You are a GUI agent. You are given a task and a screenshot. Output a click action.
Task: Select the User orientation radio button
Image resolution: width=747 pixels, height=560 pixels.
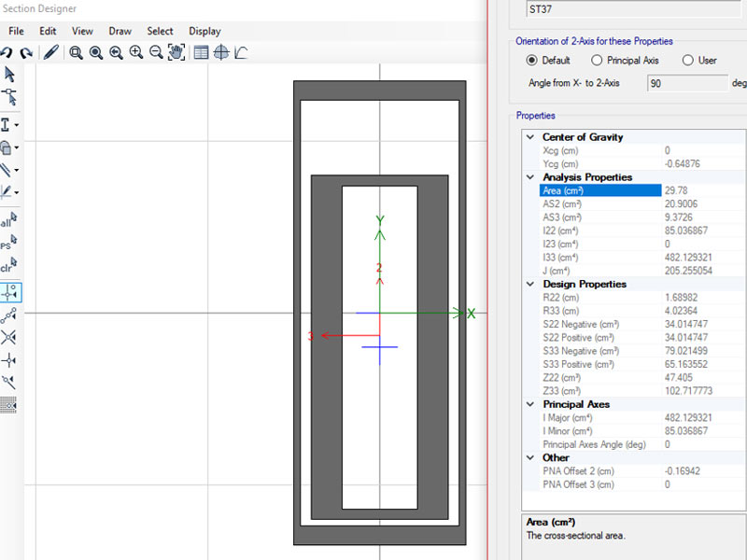click(x=687, y=61)
